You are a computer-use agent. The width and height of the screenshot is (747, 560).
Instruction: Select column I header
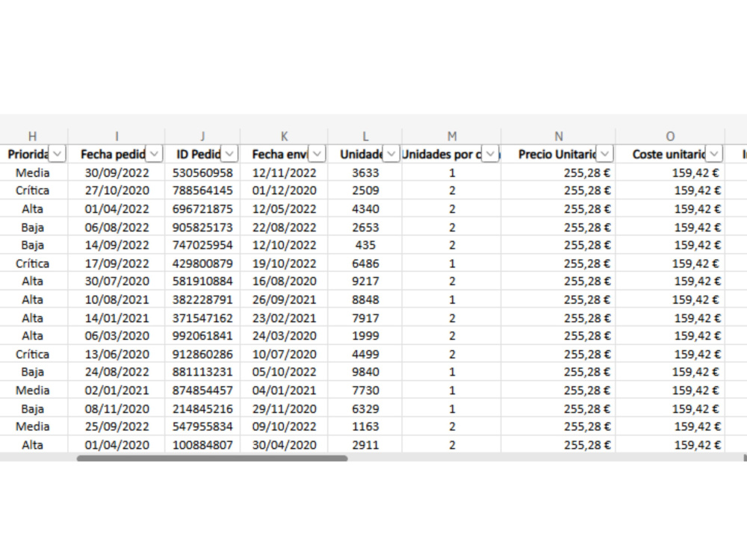click(117, 136)
